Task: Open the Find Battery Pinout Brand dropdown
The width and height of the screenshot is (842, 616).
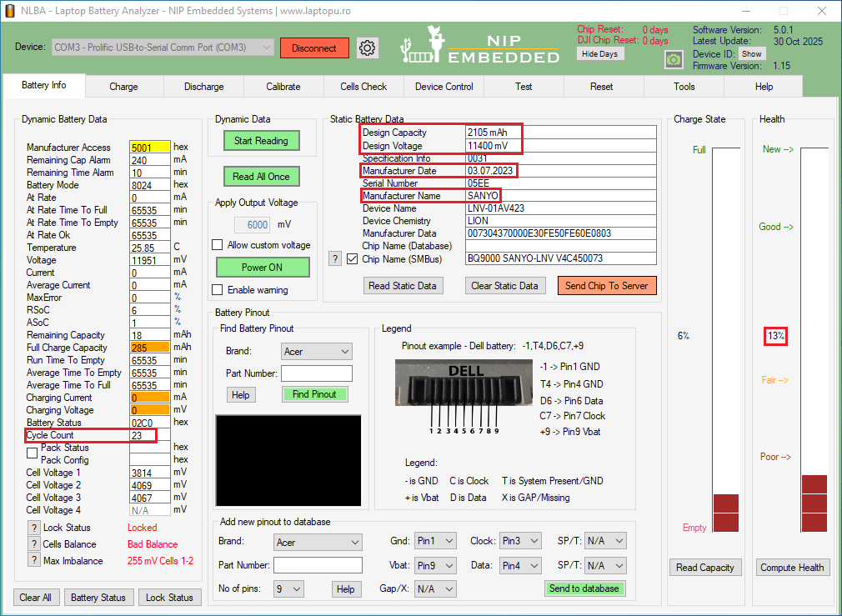Action: tap(316, 352)
